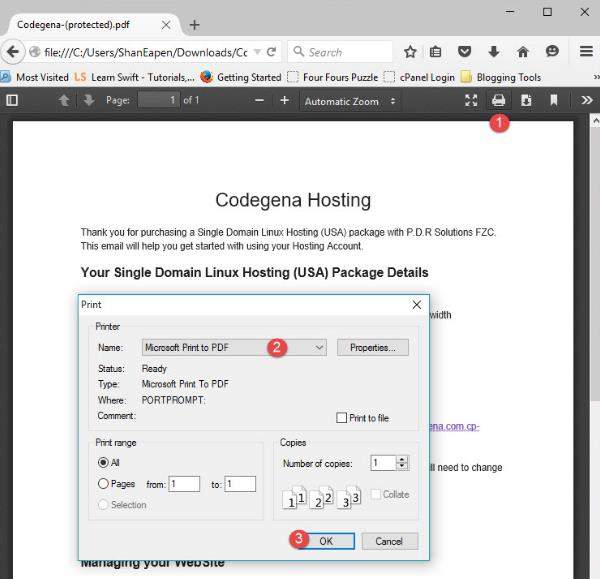
Task: Increase number of copies with up arrow
Action: (x=402, y=459)
